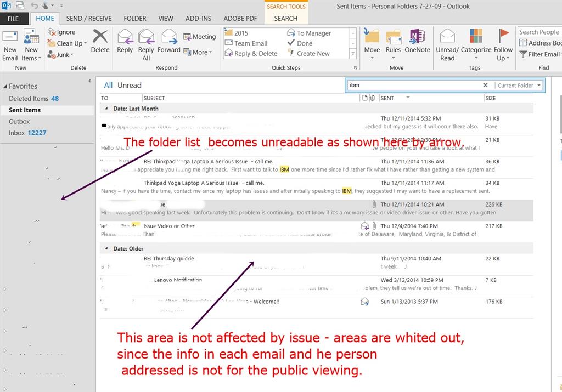
Task: Run the 2015 quick step
Action: [237, 33]
